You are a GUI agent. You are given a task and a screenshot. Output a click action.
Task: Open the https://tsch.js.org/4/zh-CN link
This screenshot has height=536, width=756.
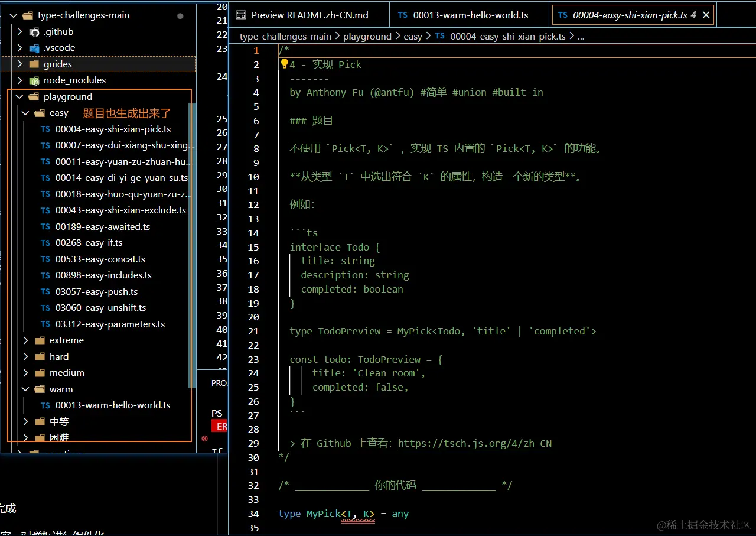pyautogui.click(x=475, y=443)
